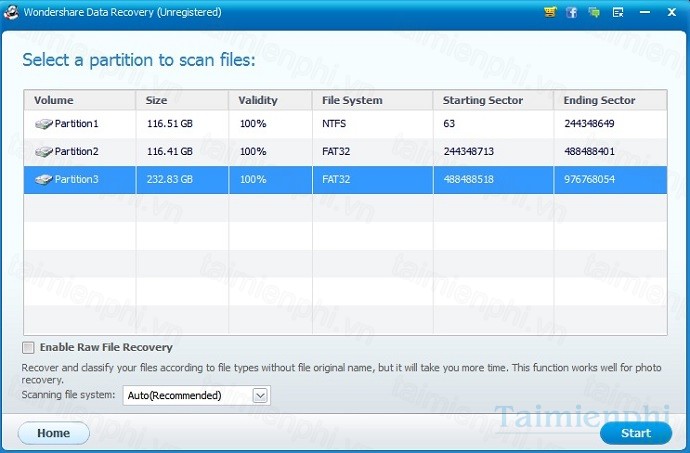The height and width of the screenshot is (453, 690).
Task: Click the Wondershare app logo icon
Action: (11, 12)
